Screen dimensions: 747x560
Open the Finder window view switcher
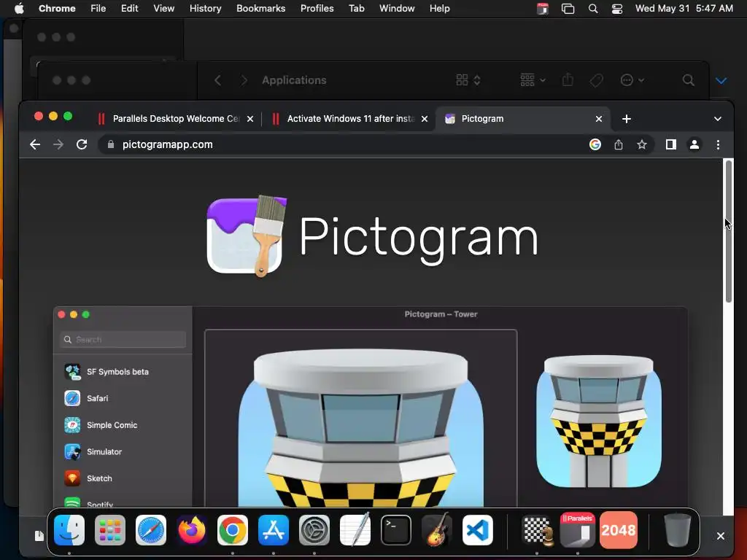[468, 80]
